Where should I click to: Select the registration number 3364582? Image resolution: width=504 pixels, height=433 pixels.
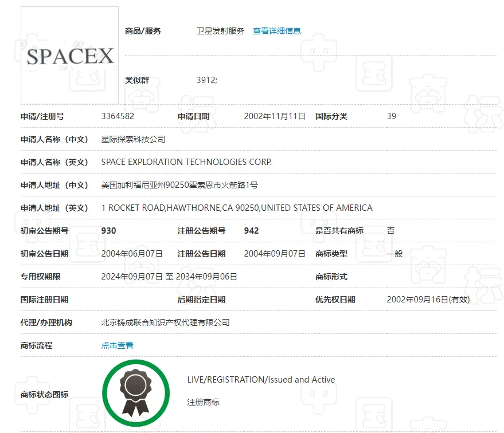click(x=118, y=116)
